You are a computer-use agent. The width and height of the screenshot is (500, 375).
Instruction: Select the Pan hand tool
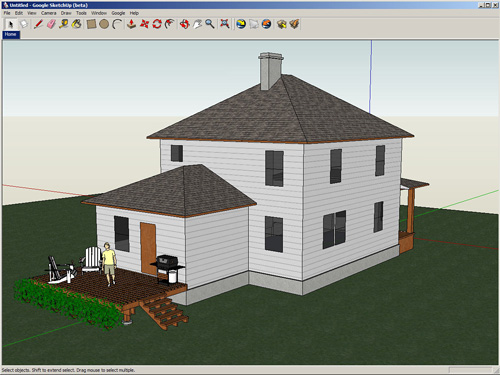tap(197, 24)
